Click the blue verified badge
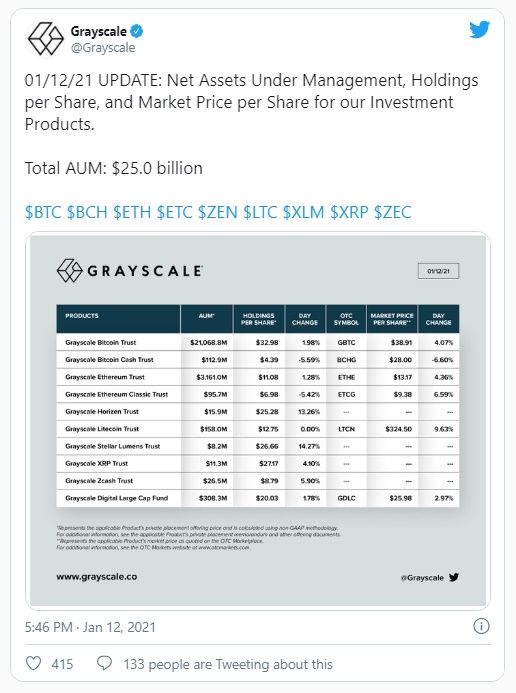516x693 pixels. click(x=137, y=31)
